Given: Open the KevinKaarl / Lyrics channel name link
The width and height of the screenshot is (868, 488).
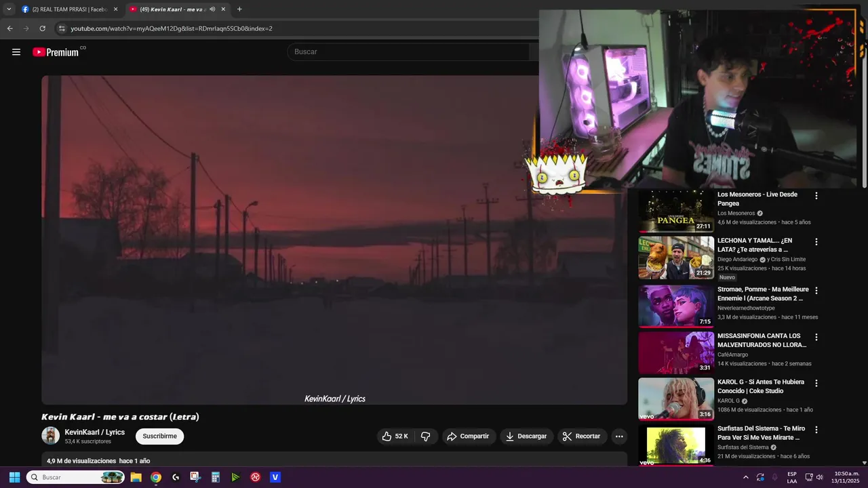Looking at the screenshot, I should [x=95, y=432].
